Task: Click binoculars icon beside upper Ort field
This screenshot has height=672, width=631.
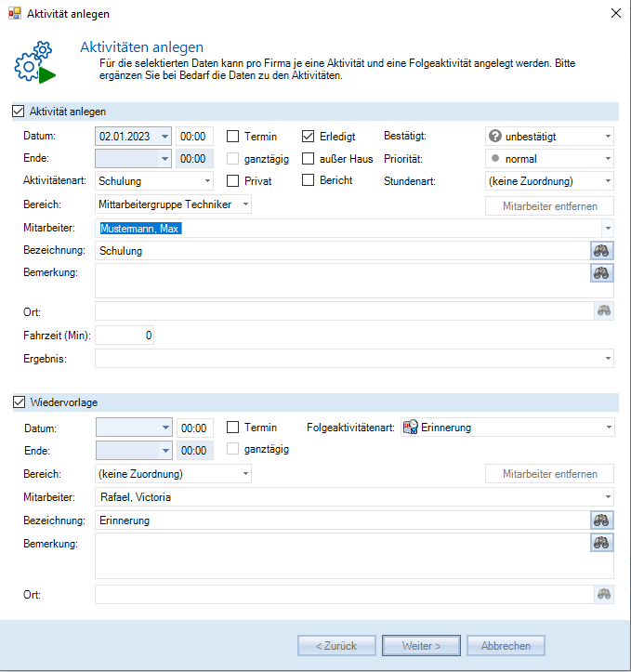Action: coord(605,311)
